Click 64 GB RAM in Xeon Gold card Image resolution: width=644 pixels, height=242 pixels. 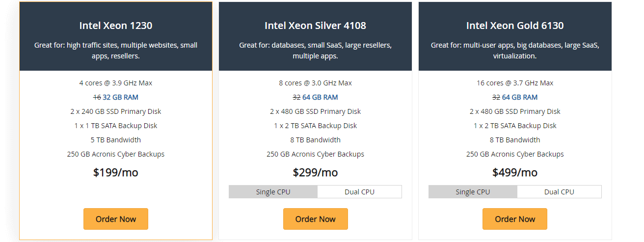(x=520, y=97)
